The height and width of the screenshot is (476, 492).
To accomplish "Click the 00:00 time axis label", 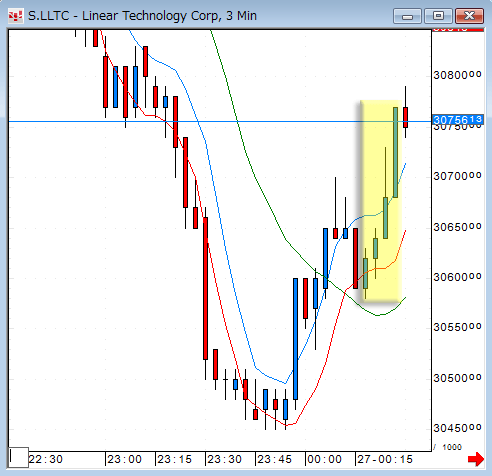I will point(325,460).
